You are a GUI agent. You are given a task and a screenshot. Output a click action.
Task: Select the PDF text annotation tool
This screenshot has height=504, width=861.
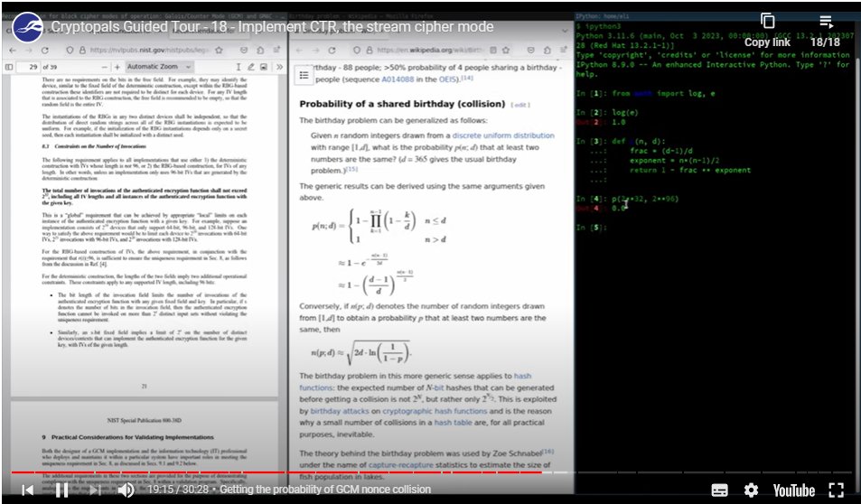pyautogui.click(x=239, y=67)
